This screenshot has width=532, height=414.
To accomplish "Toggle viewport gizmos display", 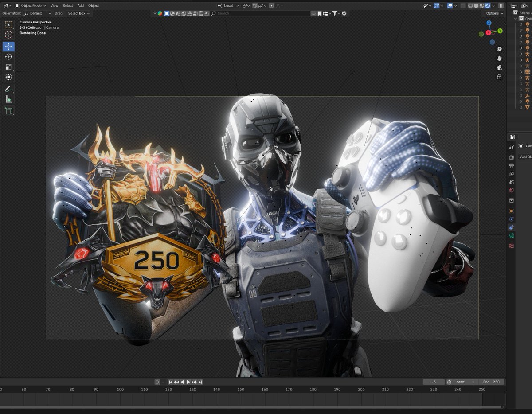I will pyautogui.click(x=437, y=6).
